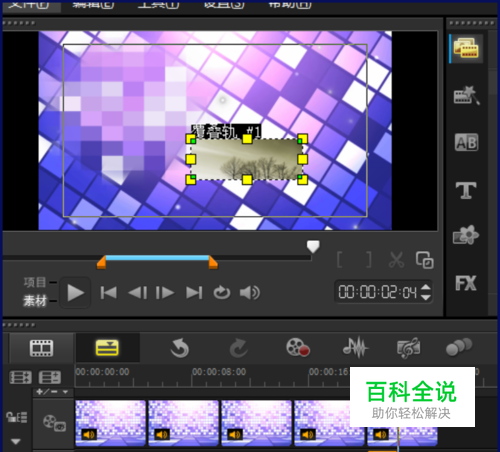The width and height of the screenshot is (500, 452).
Task: Open the 帮助(H) menu
Action: click(290, 5)
